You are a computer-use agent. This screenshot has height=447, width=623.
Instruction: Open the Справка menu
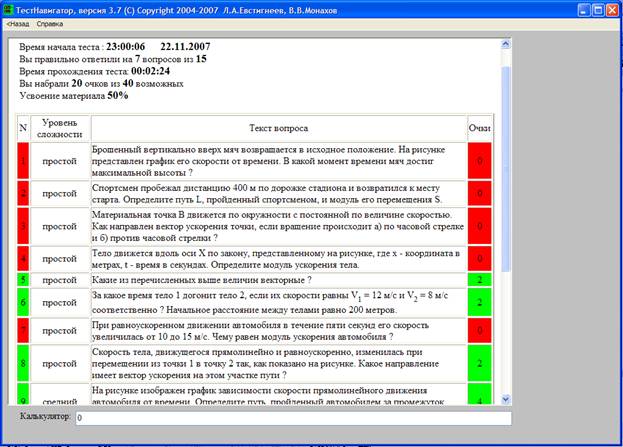point(50,24)
